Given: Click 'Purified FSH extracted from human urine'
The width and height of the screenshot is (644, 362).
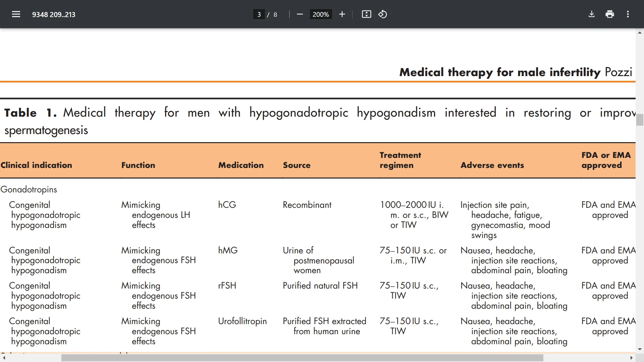Looking at the screenshot, I should [x=324, y=326].
